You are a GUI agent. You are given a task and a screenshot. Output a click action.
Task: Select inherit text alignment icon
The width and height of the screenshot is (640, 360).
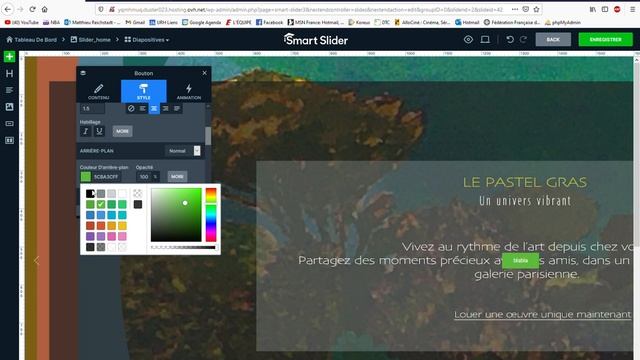(x=131, y=109)
